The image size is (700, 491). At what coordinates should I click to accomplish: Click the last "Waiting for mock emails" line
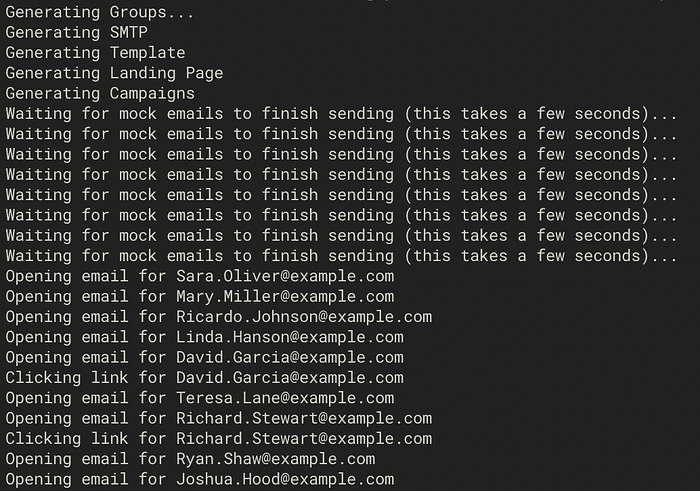click(341, 256)
